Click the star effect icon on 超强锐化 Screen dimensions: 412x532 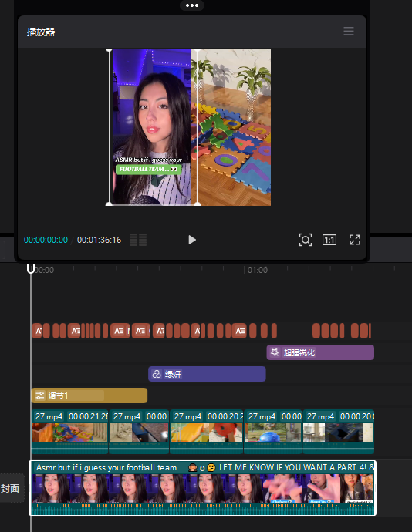(275, 352)
